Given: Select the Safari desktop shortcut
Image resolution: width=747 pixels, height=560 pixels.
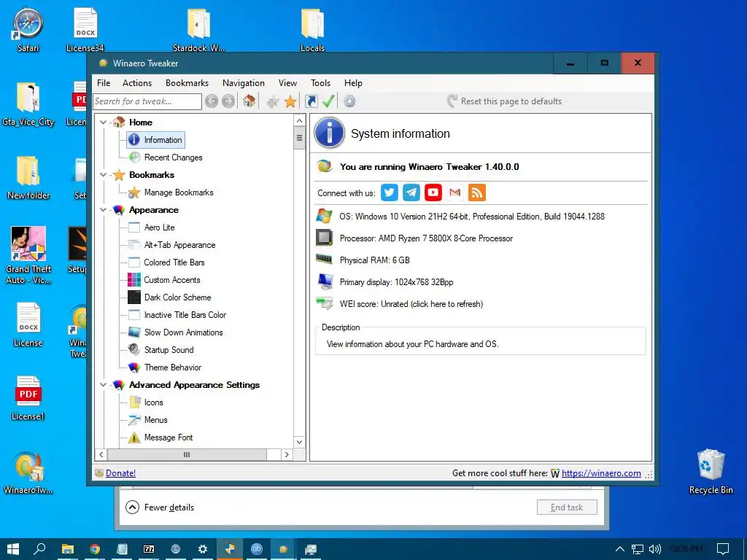Looking at the screenshot, I should (28, 30).
